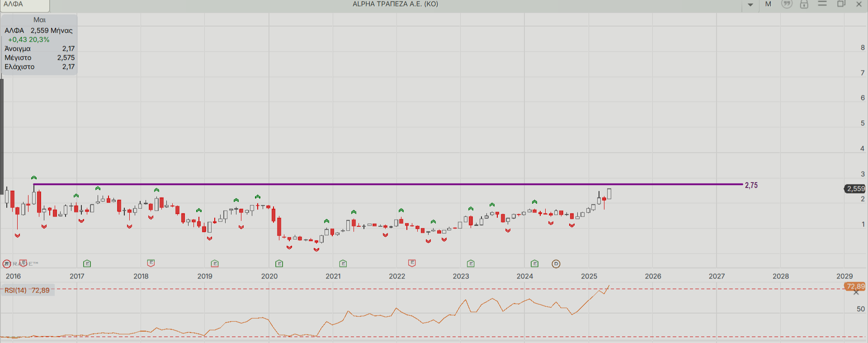Open the quote-bubble comments icon

pyautogui.click(x=787, y=4)
